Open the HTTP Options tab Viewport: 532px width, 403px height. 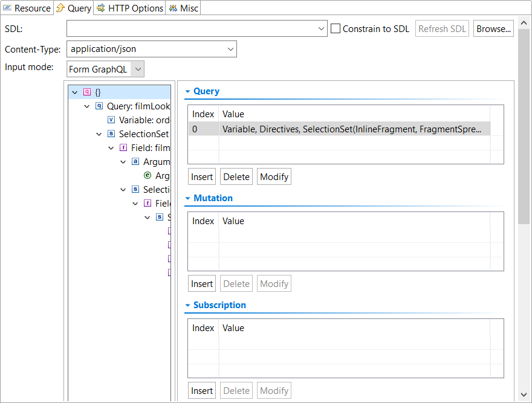(x=129, y=8)
